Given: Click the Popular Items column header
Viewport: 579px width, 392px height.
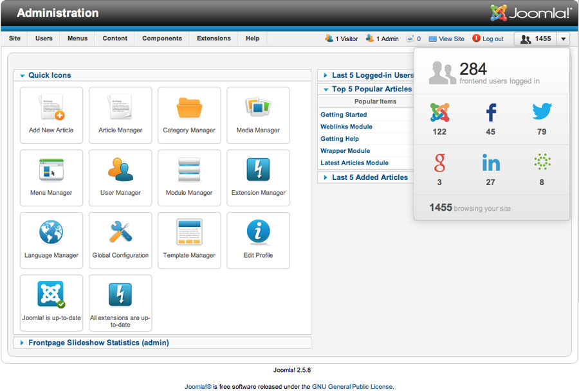Looking at the screenshot, I should (x=375, y=102).
